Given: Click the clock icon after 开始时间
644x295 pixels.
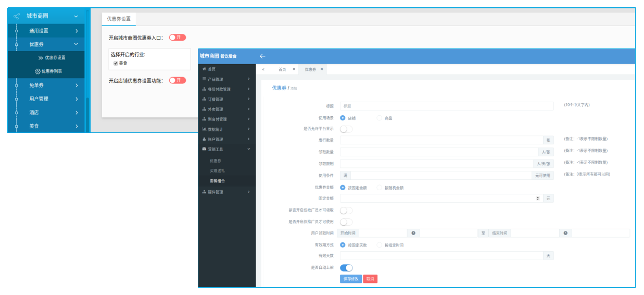Looking at the screenshot, I should click(413, 233).
